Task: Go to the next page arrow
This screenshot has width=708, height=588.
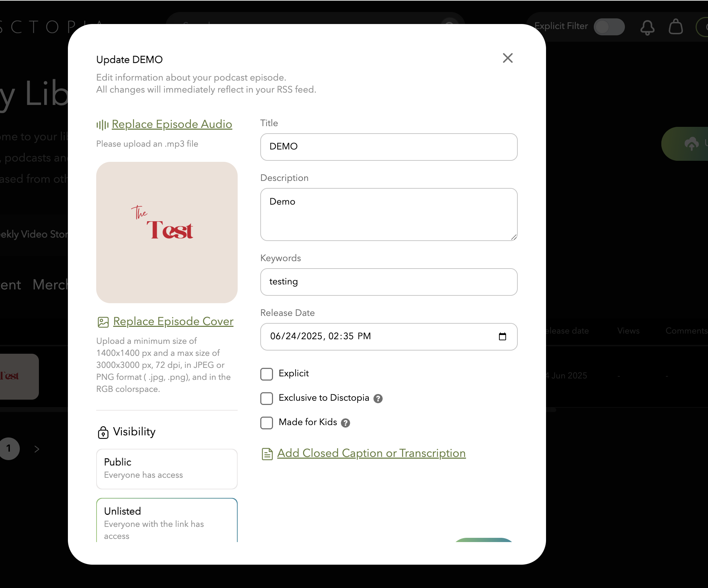Action: click(37, 449)
